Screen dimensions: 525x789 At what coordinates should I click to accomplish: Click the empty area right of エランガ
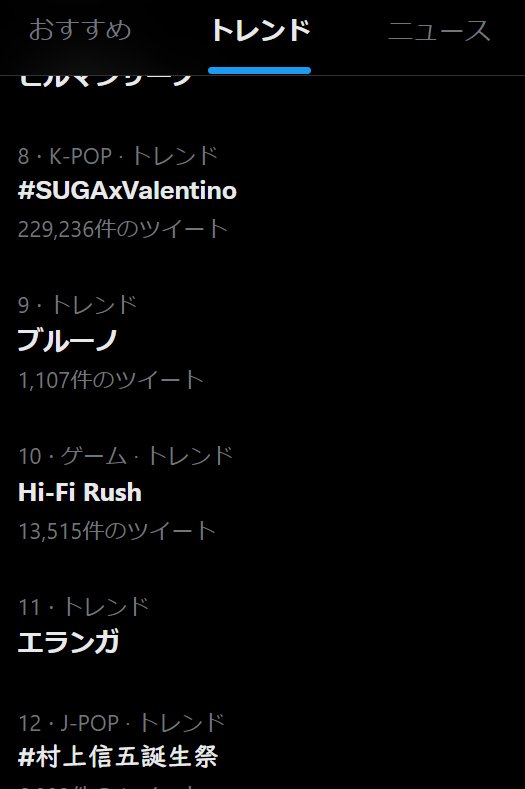pos(322,642)
